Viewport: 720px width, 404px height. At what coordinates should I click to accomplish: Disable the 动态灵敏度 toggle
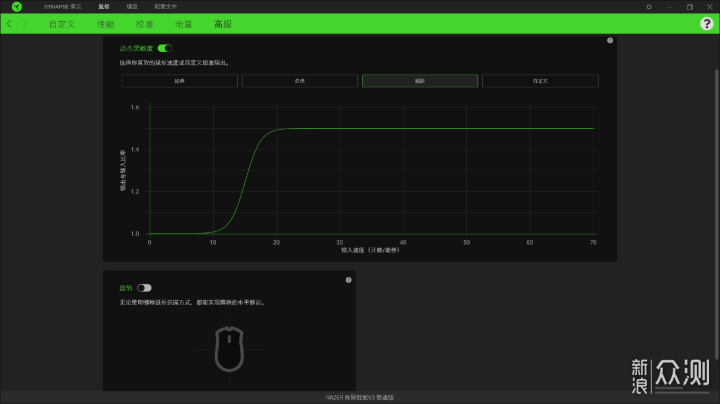coord(164,48)
